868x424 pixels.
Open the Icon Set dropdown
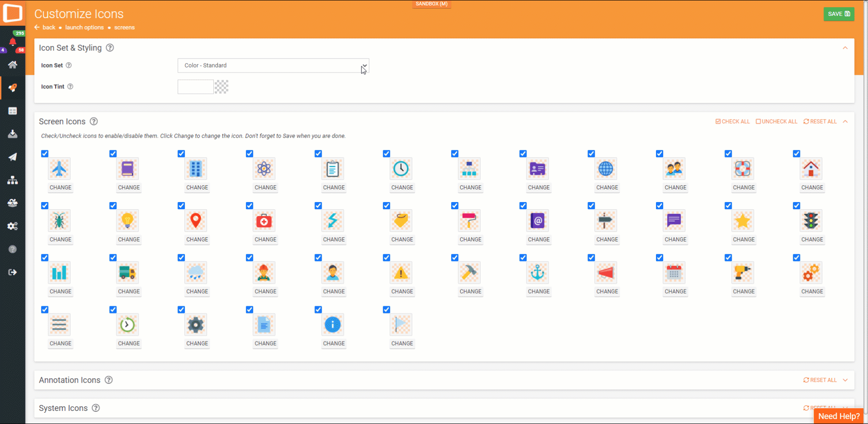pyautogui.click(x=273, y=66)
